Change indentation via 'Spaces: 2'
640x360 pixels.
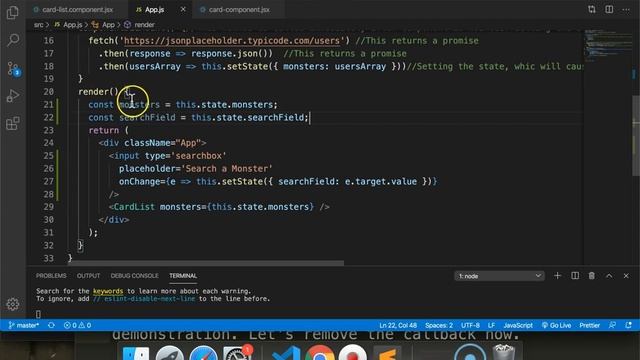pos(439,325)
